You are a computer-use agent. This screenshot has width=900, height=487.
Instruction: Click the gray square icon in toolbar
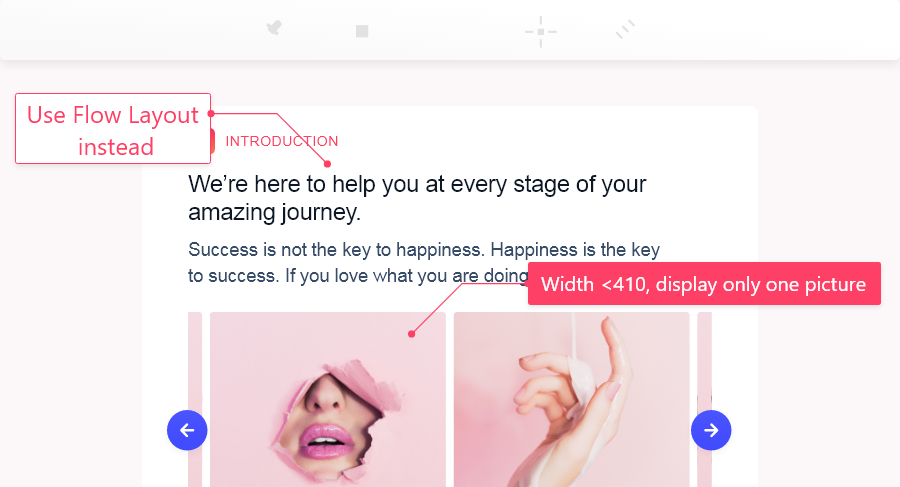pyautogui.click(x=362, y=31)
